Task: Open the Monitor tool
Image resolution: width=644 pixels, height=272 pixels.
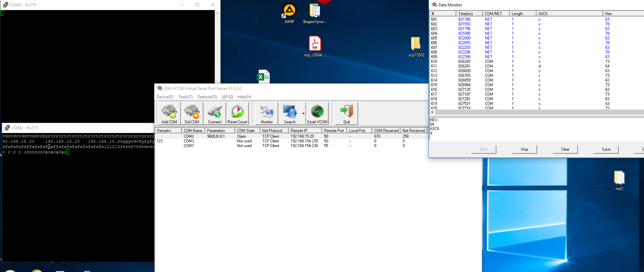Action: coord(267,114)
